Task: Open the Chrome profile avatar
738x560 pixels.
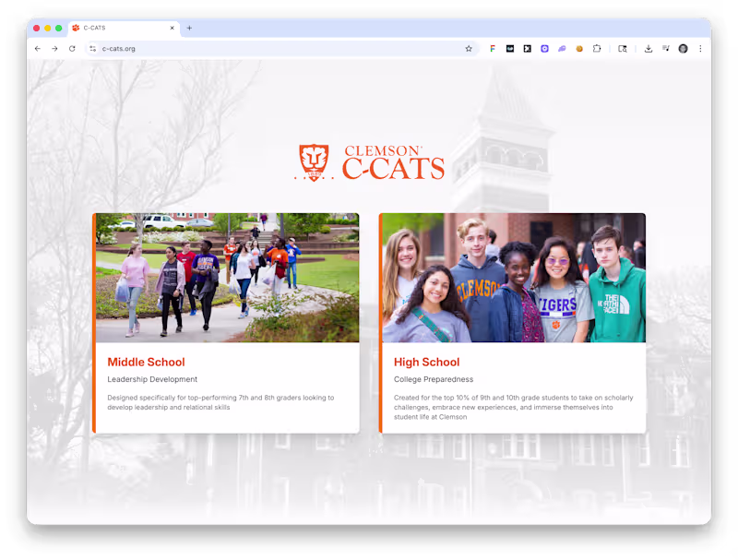Action: click(x=683, y=49)
